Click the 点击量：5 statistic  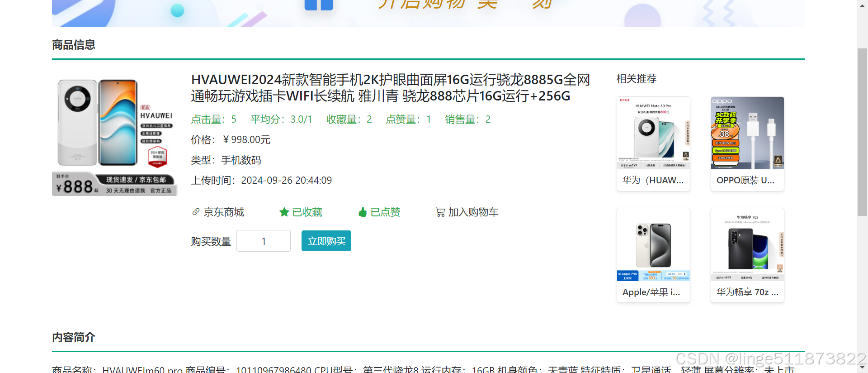213,120
